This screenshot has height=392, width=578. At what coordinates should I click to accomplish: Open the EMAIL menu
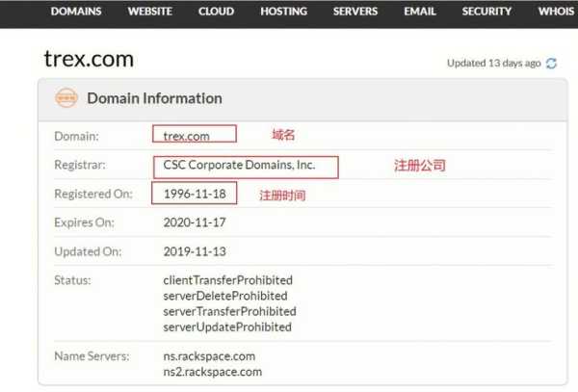420,12
